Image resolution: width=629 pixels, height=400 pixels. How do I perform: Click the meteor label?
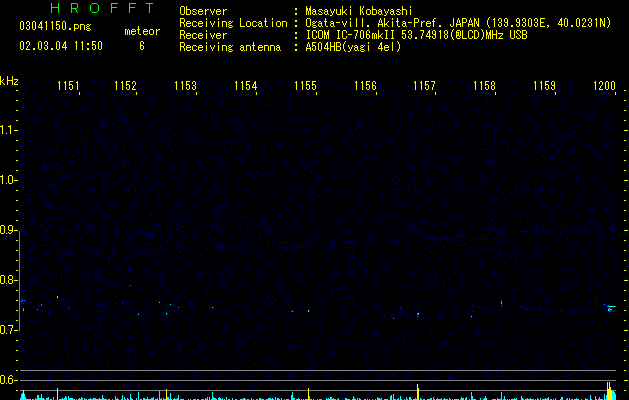[x=142, y=31]
